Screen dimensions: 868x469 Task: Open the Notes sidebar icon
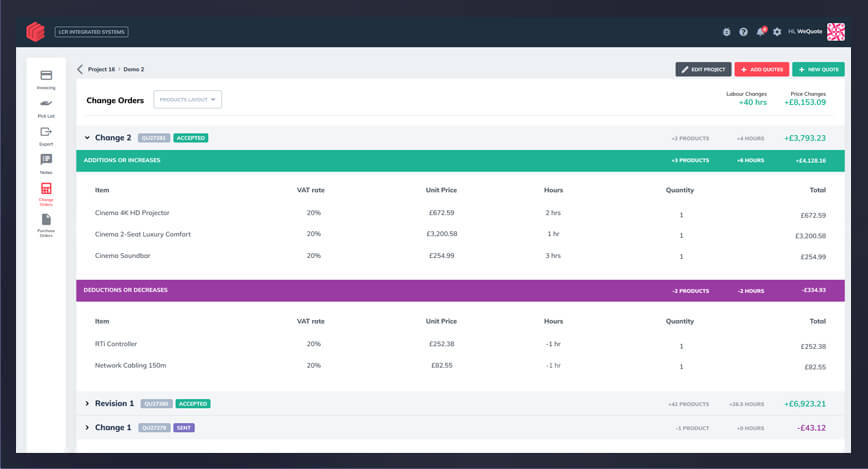[46, 162]
